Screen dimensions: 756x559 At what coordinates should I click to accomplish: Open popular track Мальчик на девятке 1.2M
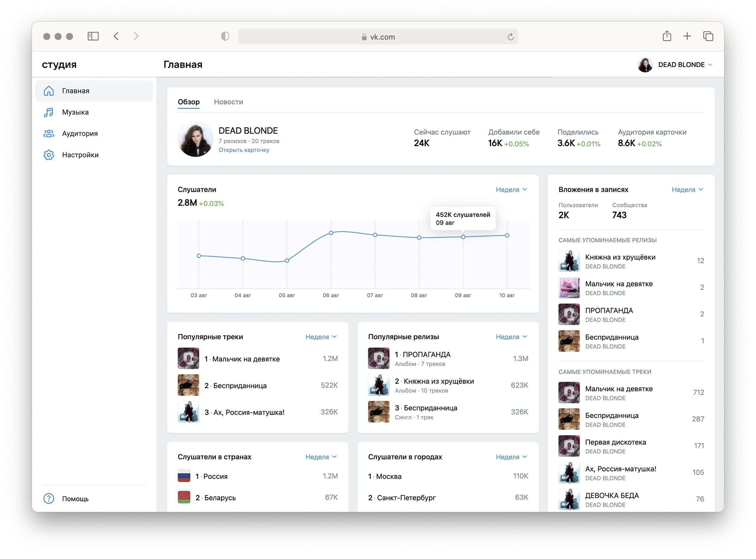tap(258, 358)
